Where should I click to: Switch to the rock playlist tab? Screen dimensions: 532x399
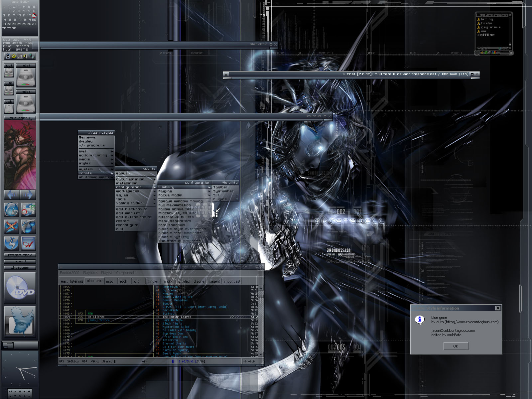point(123,281)
